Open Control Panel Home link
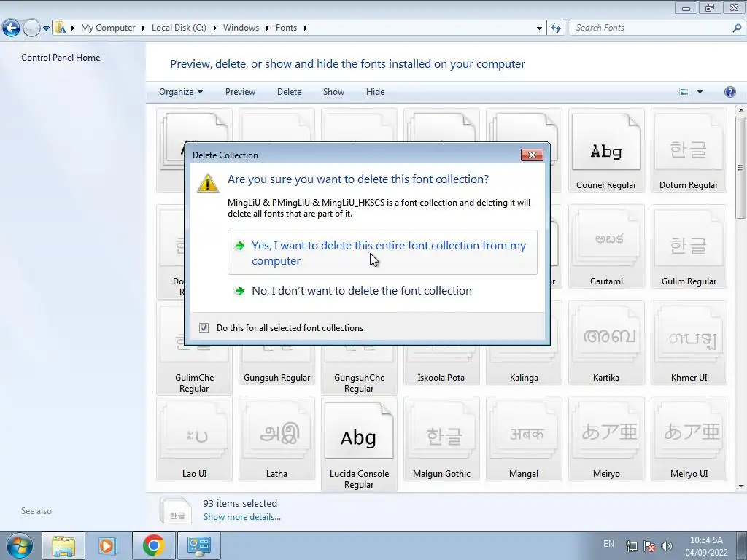747x560 pixels. [61, 57]
